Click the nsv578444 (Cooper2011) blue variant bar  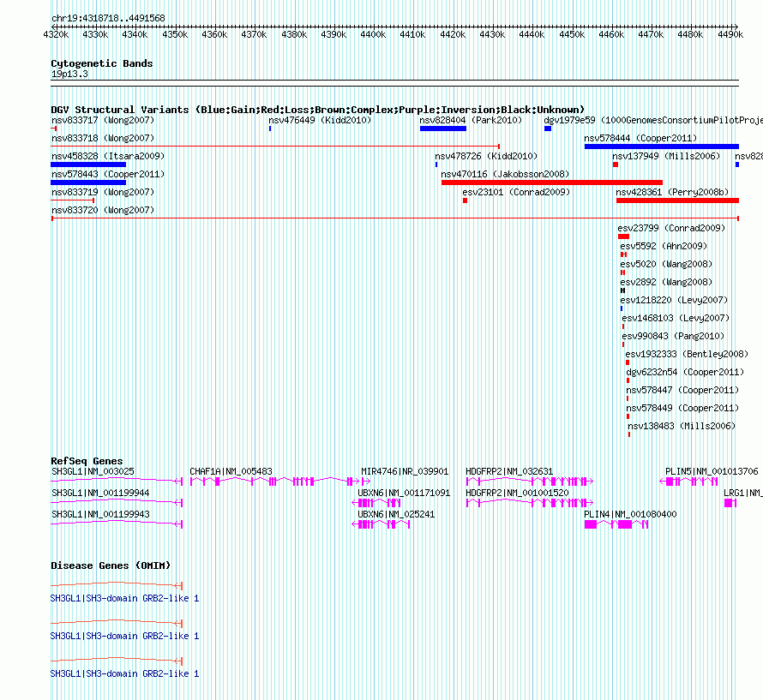[661, 147]
